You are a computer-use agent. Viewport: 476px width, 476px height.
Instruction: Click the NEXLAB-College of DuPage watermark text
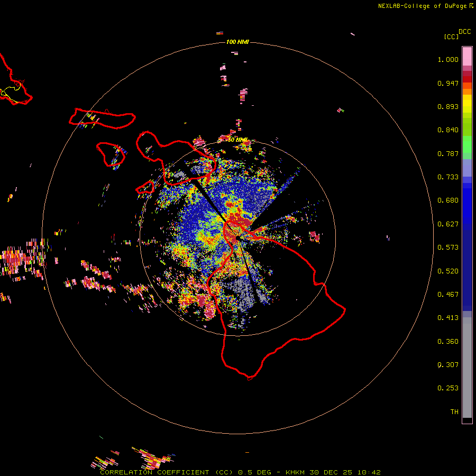point(422,6)
